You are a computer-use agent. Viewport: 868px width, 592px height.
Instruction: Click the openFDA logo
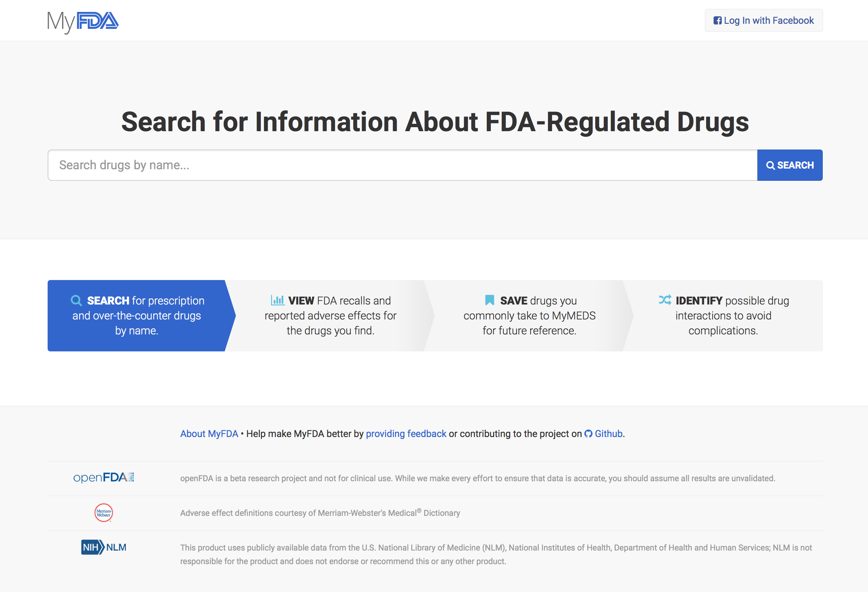(x=103, y=477)
